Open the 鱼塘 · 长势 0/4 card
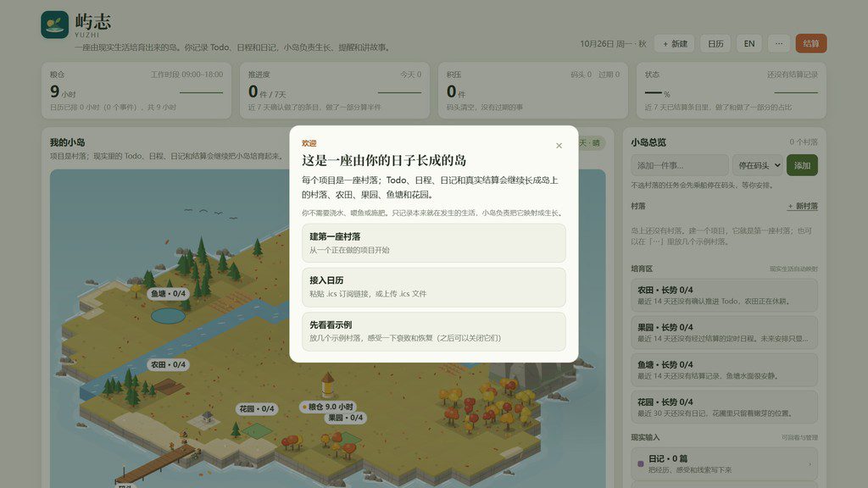 coord(724,370)
